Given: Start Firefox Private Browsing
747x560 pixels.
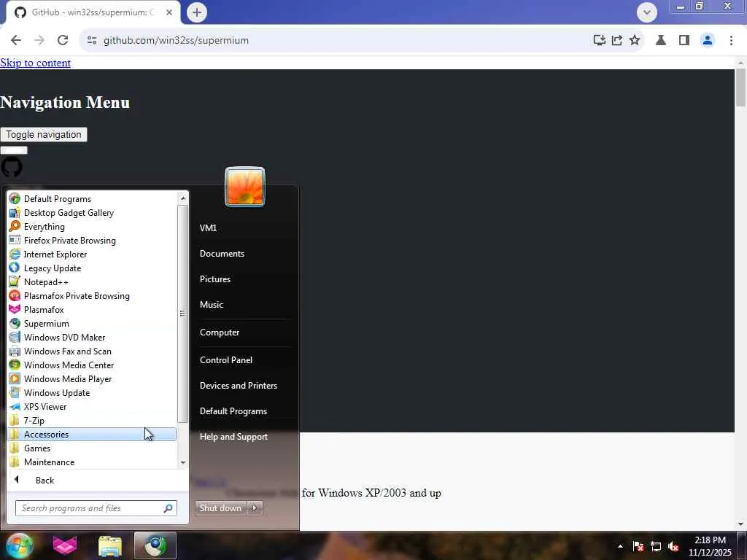Looking at the screenshot, I should click(x=92, y=241).
